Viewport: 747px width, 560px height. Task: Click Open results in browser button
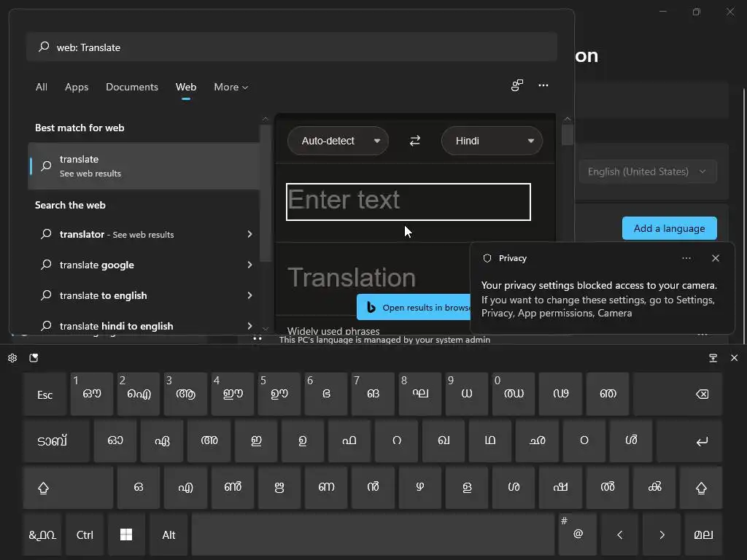tap(414, 308)
